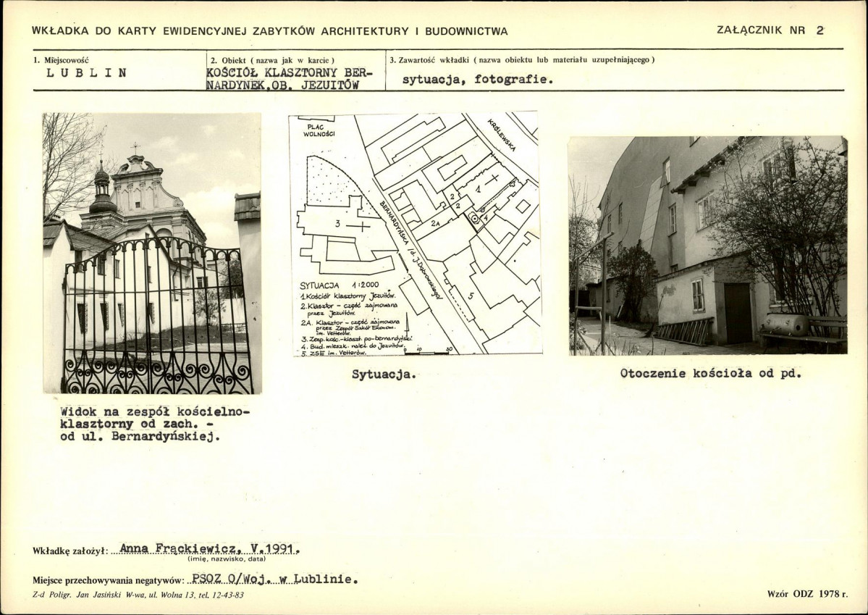Image resolution: width=868 pixels, height=615 pixels.
Task: Click the 'Sytuacja.' caption under the map
Action: point(384,375)
